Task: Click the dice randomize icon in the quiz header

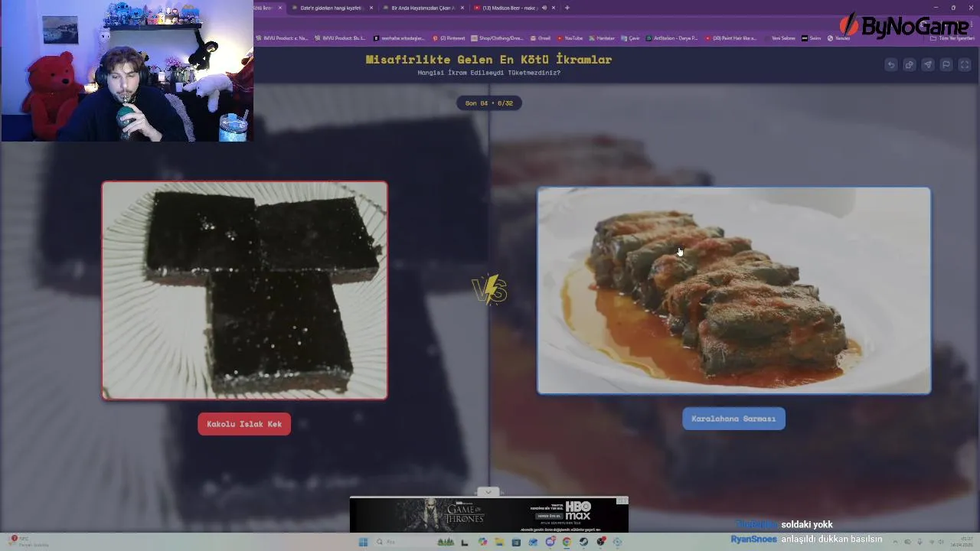Action: tap(910, 65)
